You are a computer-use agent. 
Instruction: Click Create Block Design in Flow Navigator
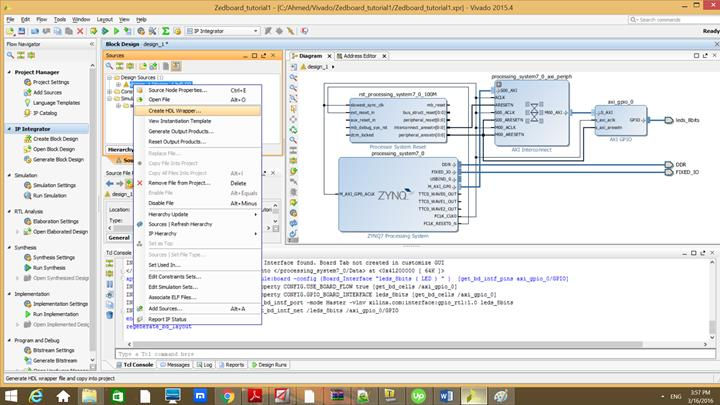[x=51, y=139]
